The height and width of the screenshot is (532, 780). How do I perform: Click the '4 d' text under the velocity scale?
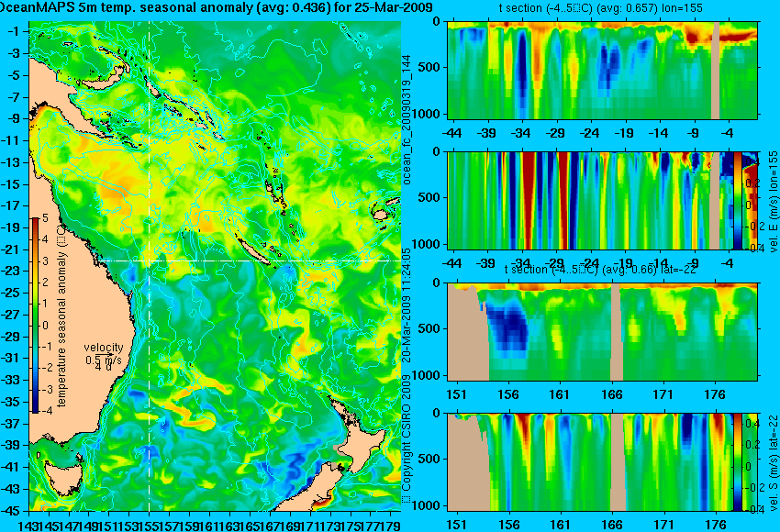[x=104, y=367]
